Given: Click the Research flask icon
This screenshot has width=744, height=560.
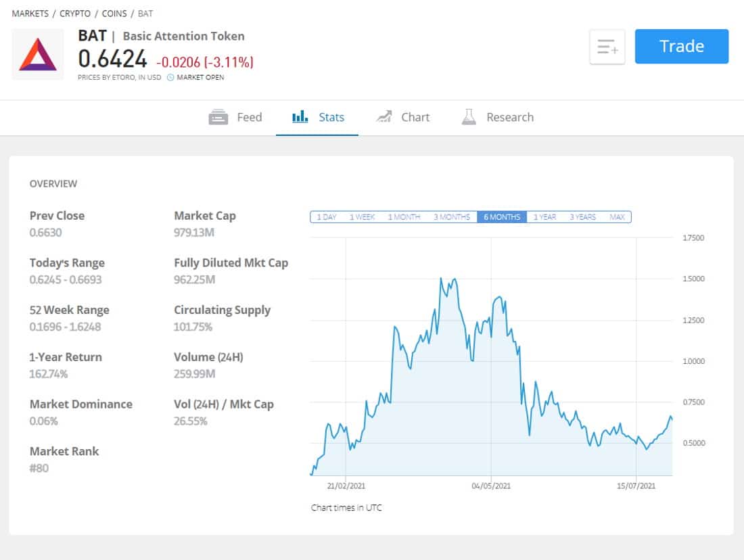Looking at the screenshot, I should (x=469, y=117).
